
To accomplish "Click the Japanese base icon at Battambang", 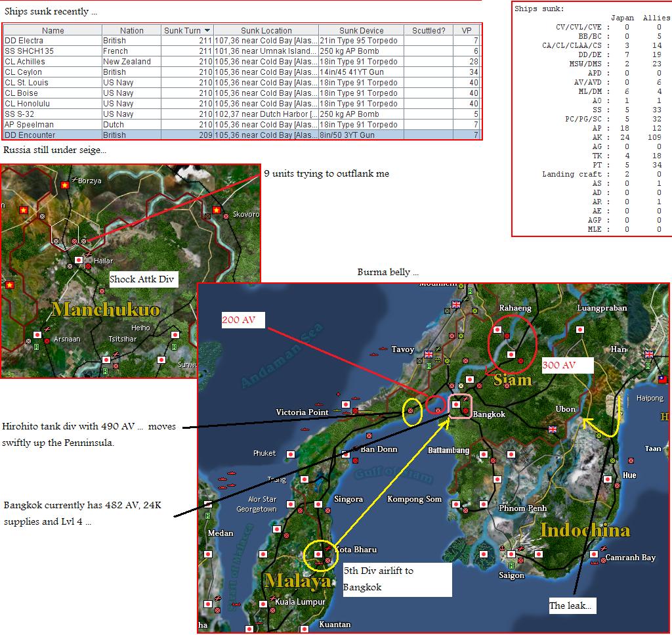I will (484, 454).
